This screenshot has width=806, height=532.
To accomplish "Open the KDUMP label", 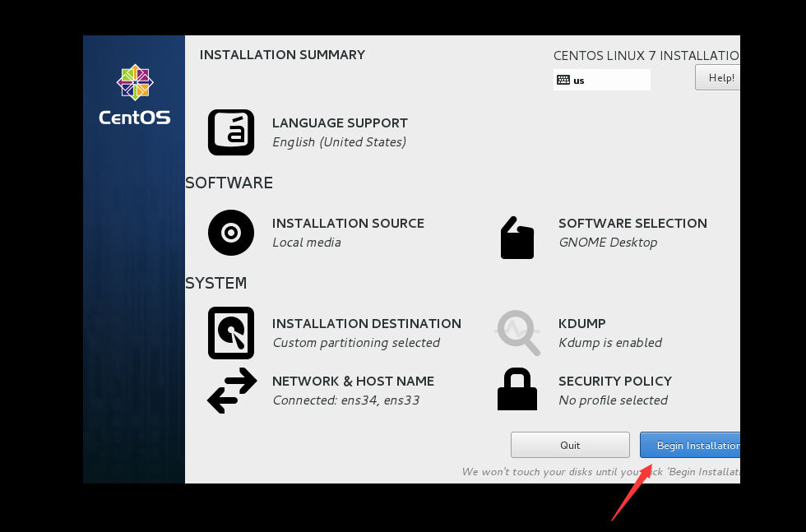I will coord(582,323).
